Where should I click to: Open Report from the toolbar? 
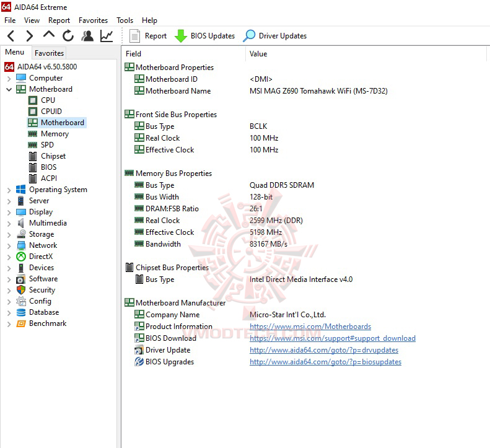tap(148, 36)
